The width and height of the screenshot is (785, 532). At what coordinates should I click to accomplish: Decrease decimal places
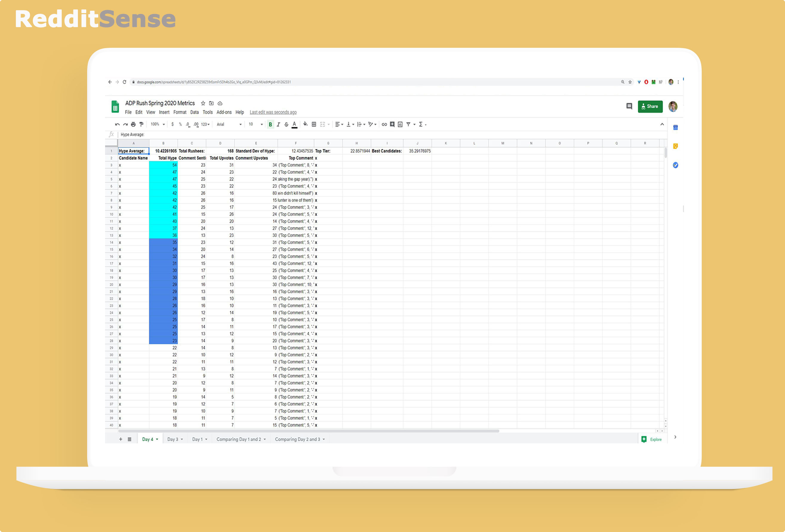[188, 124]
